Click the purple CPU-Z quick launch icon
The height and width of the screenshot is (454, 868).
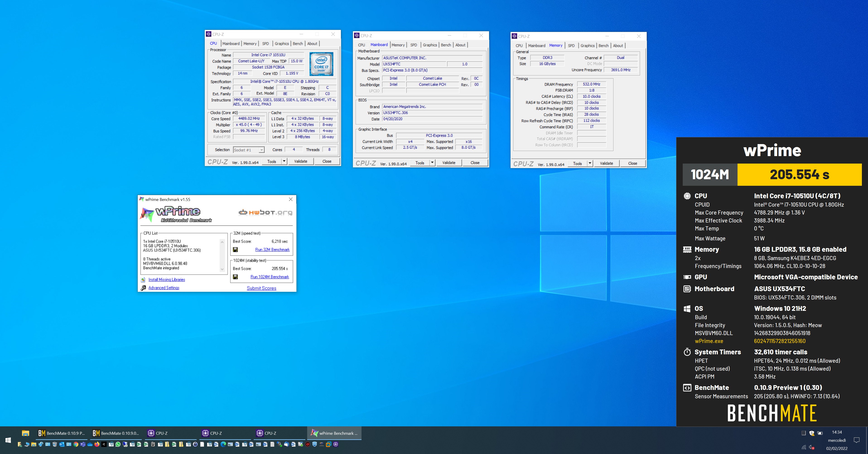336,444
